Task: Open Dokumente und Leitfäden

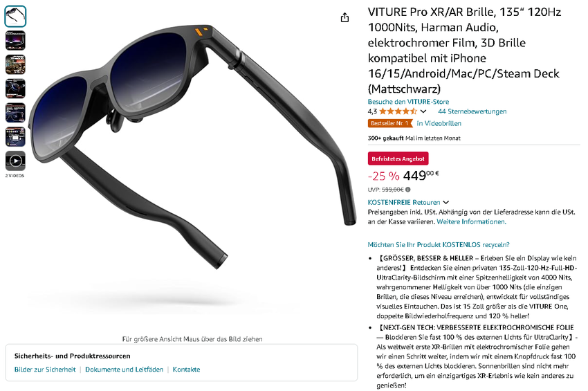Action: click(x=124, y=370)
